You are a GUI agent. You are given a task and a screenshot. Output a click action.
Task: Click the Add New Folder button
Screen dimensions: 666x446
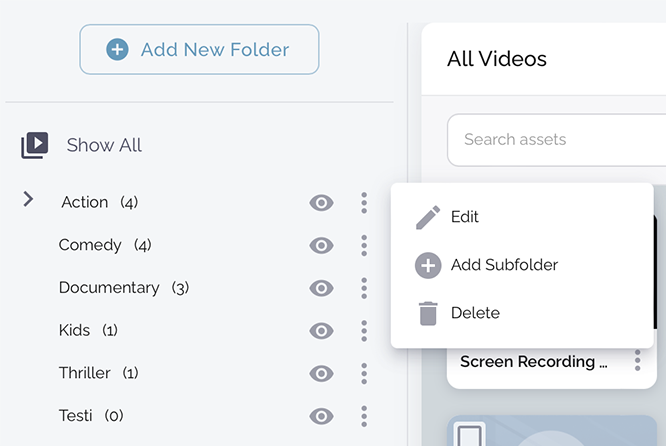(199, 49)
